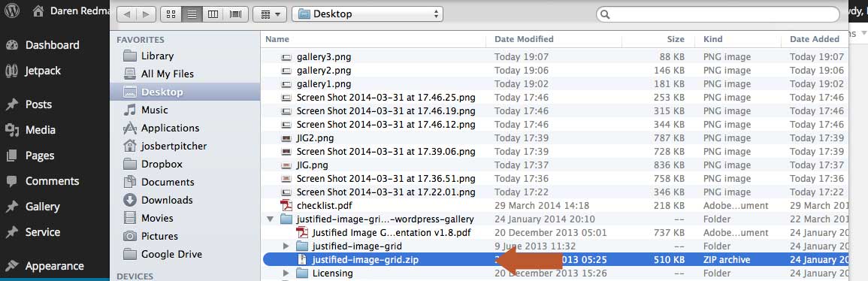Open Appearance in WordPress menu
868x281 pixels.
[55, 266]
